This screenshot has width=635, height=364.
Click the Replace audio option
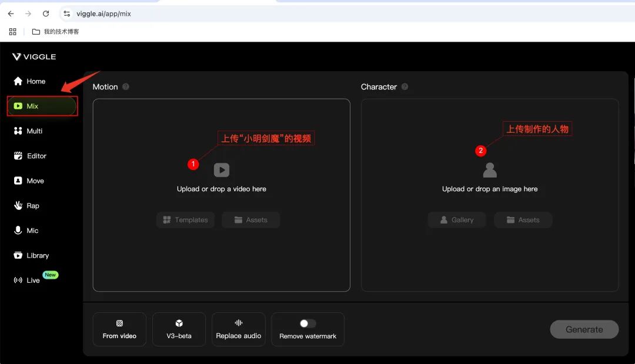[x=239, y=329]
